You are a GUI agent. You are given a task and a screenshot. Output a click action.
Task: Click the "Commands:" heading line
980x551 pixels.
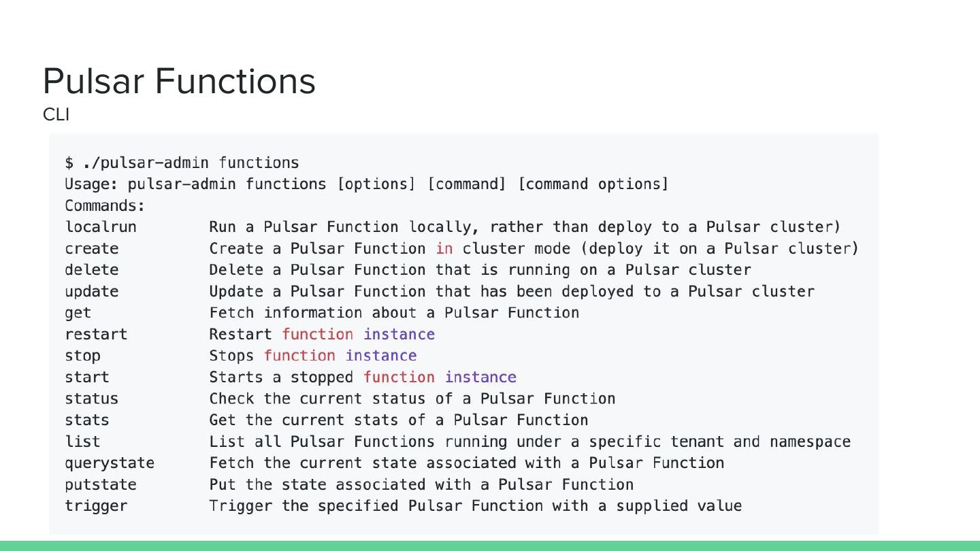pyautogui.click(x=105, y=206)
